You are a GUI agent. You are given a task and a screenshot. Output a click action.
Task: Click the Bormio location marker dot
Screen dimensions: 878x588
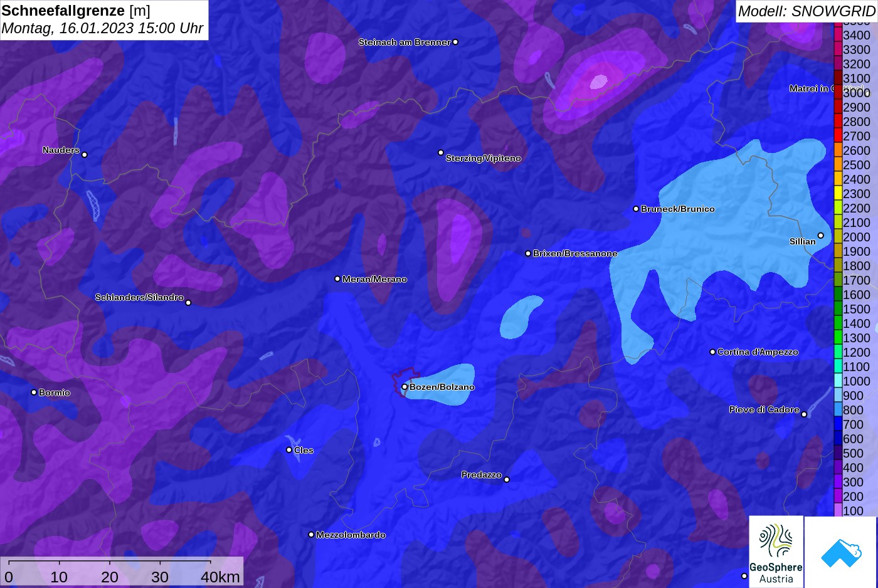34,392
